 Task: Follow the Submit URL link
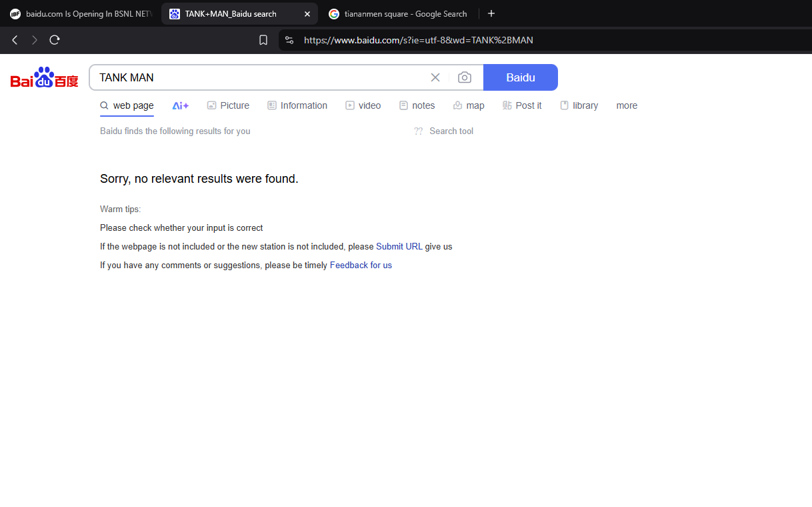click(x=399, y=246)
